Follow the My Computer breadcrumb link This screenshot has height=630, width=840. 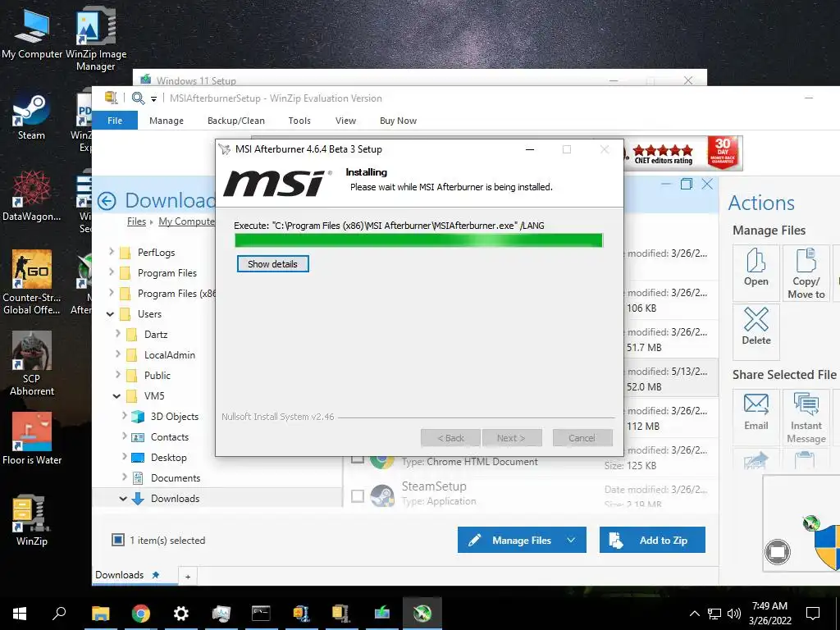(x=186, y=221)
